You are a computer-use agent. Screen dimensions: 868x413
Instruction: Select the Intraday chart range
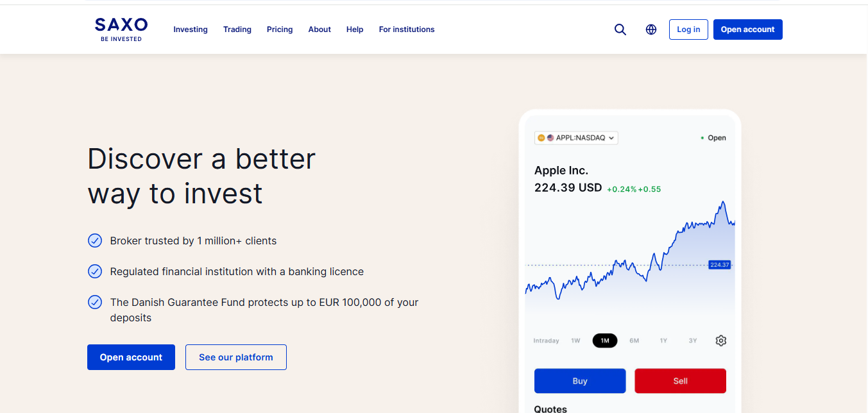tap(546, 341)
